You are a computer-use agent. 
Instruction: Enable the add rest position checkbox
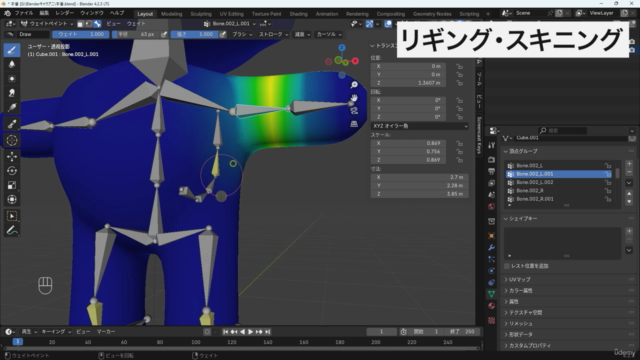pyautogui.click(x=507, y=266)
